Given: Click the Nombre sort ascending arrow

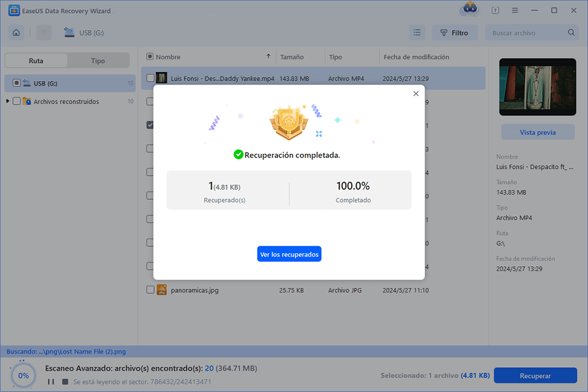Looking at the screenshot, I should (269, 56).
